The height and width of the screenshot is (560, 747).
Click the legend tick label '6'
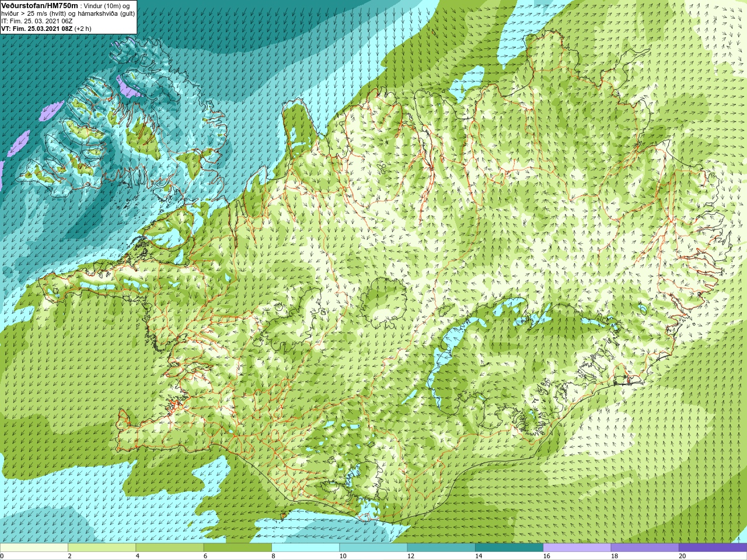pyautogui.click(x=205, y=556)
